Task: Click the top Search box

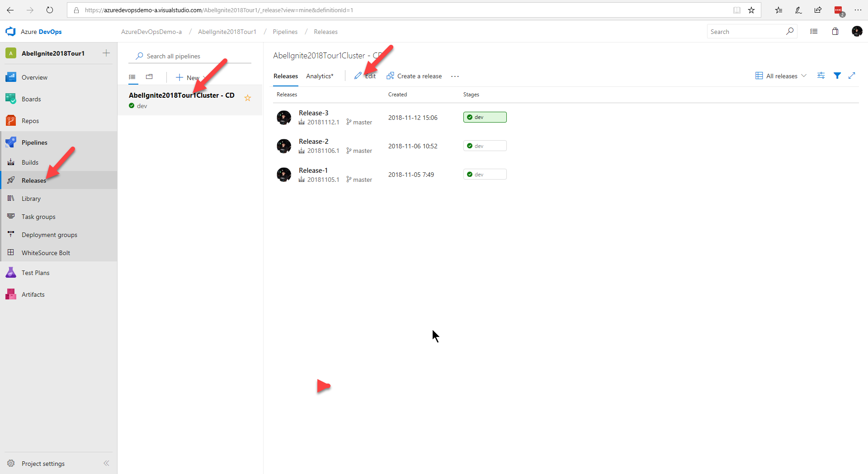Action: [752, 31]
